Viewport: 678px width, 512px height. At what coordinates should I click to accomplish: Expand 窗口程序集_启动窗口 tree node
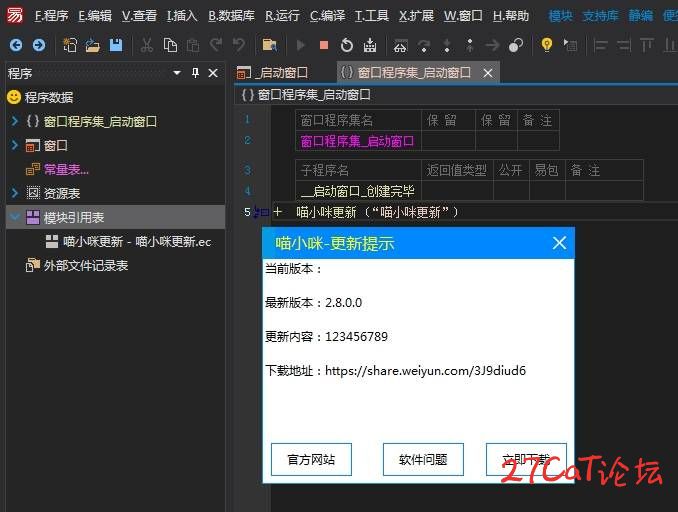click(x=15, y=121)
